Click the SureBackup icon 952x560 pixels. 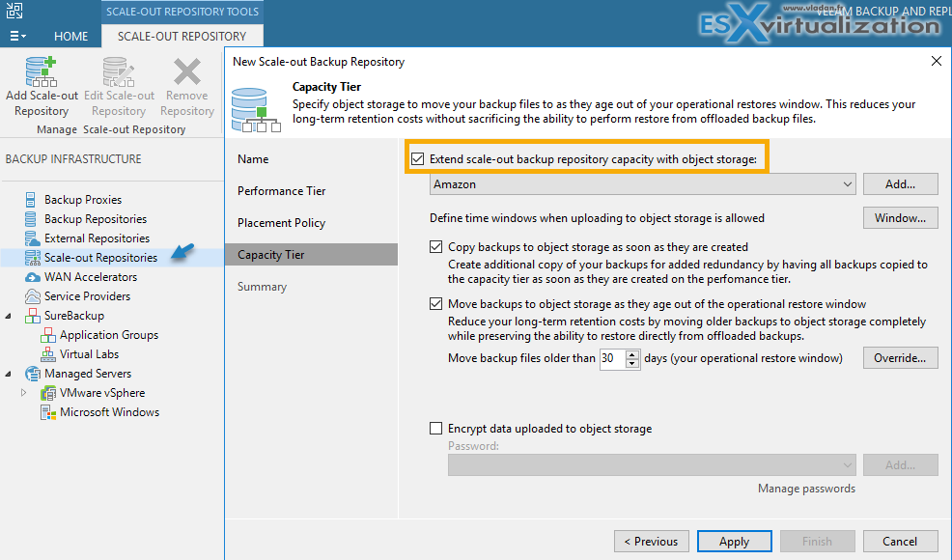pos(32,316)
